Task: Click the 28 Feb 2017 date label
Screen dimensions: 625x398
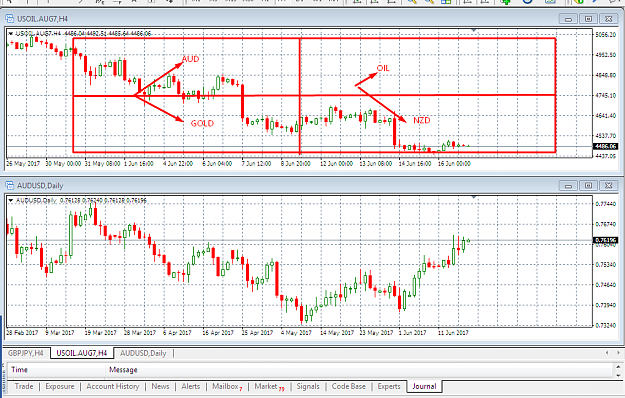Action: click(22, 332)
